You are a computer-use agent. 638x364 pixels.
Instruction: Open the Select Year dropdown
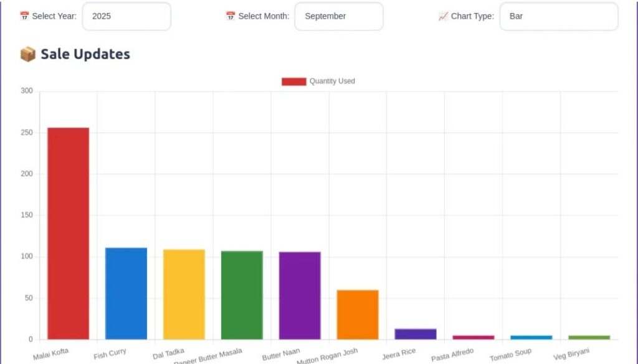126,16
